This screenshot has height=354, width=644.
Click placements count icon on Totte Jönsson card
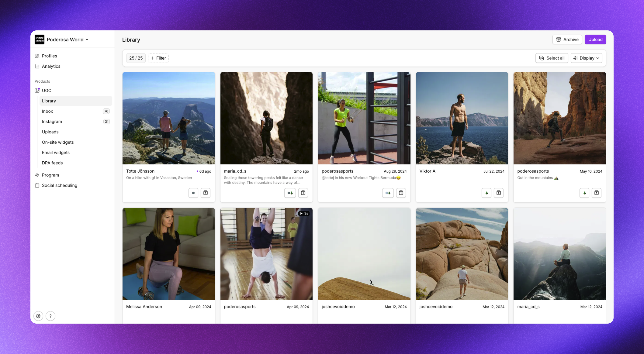(x=206, y=193)
